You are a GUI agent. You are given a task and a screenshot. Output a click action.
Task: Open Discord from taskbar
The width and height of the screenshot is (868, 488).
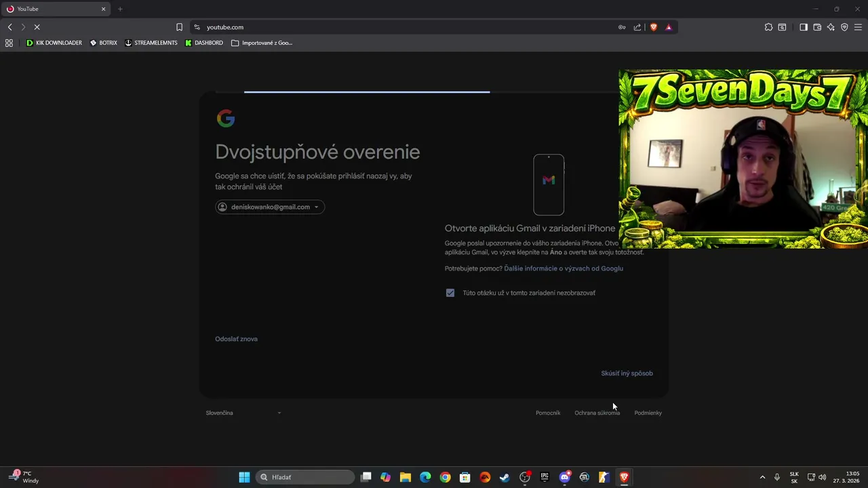[x=564, y=477]
